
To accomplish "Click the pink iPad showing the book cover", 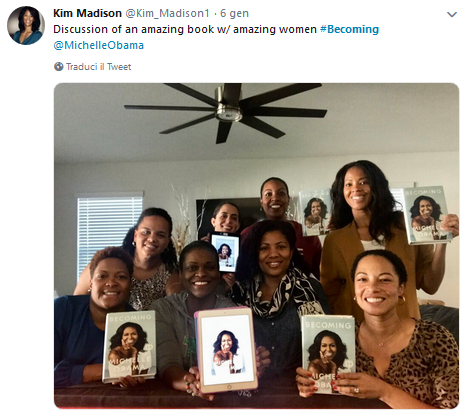I will point(226,350).
